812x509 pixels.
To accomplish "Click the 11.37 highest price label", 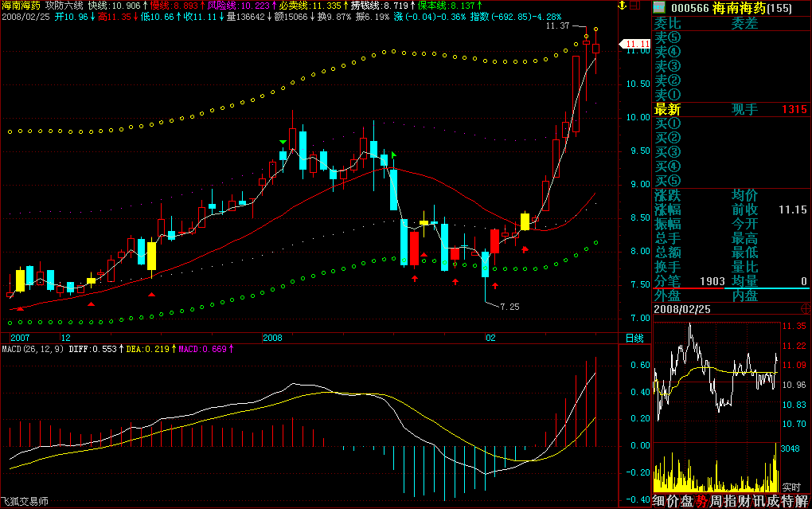I will point(558,25).
